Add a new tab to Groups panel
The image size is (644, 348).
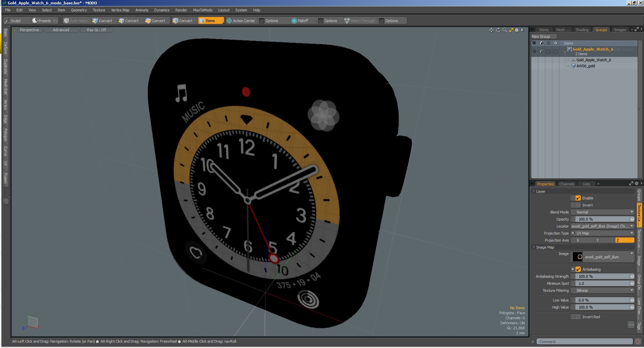coord(632,30)
